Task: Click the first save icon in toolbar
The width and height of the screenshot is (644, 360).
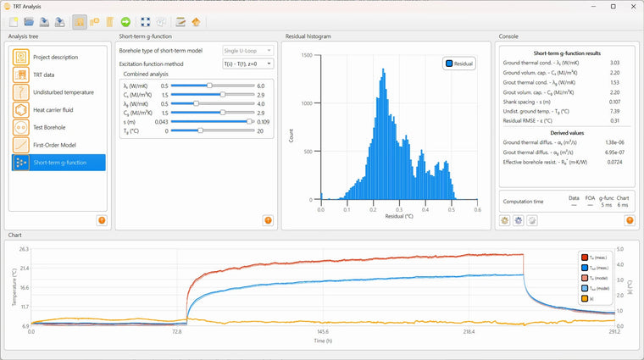Action: pyautogui.click(x=44, y=22)
